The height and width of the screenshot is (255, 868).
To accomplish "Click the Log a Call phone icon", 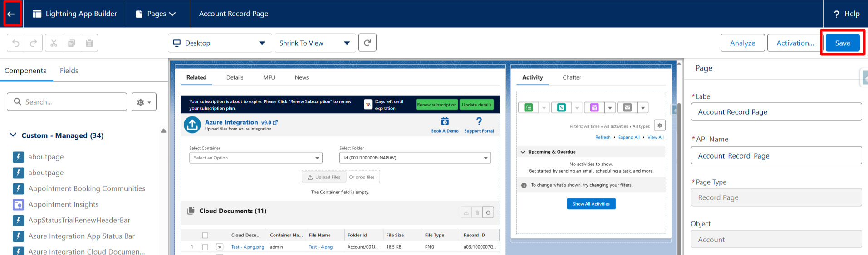I will 561,107.
